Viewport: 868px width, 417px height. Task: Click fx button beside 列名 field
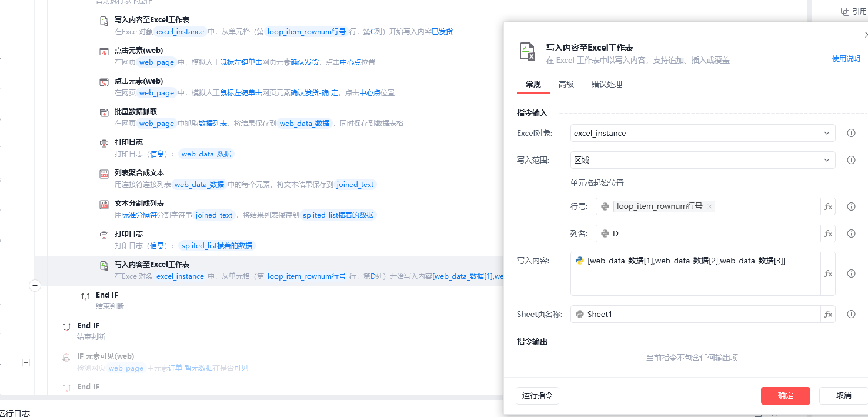tap(828, 233)
